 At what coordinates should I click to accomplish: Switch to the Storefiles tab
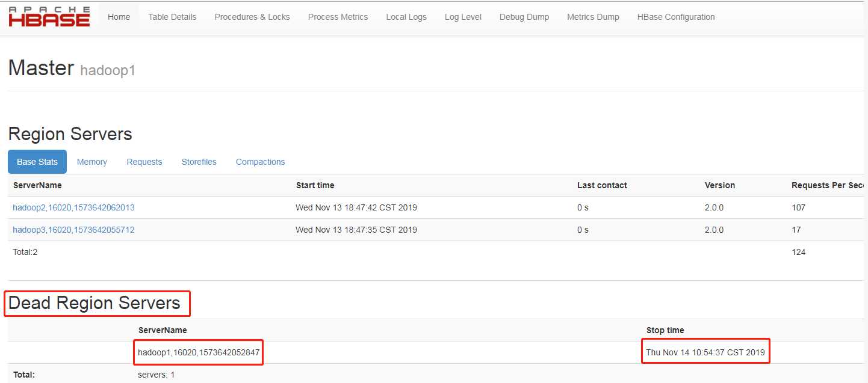199,162
